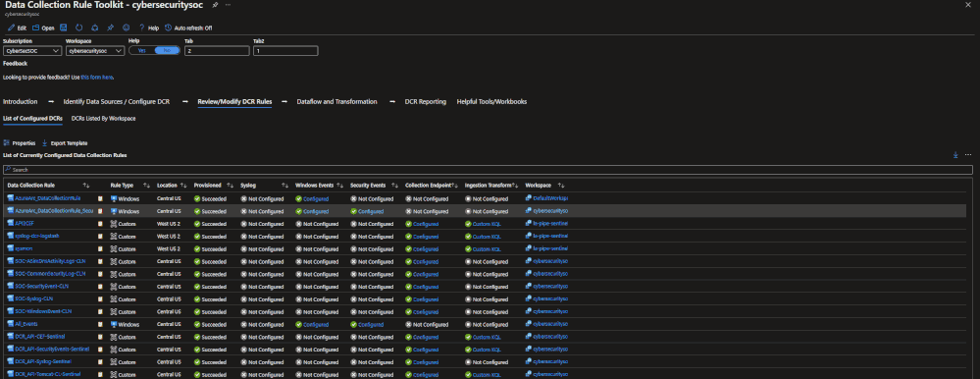Screen dimensions: 980x379
Task: Switch to Dataflow and Transformation tab
Action: [336, 101]
